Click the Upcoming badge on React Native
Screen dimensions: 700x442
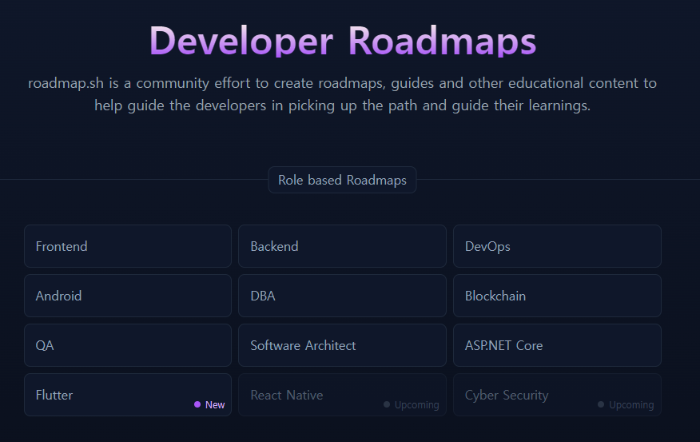pos(411,404)
